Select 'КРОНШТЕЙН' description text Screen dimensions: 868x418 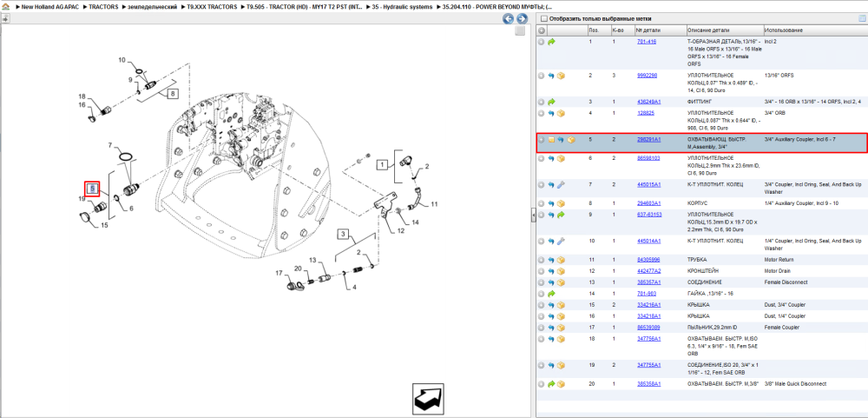click(x=702, y=271)
